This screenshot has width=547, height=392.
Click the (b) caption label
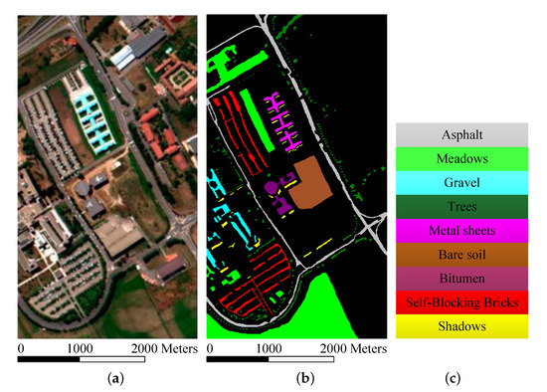coord(305,378)
